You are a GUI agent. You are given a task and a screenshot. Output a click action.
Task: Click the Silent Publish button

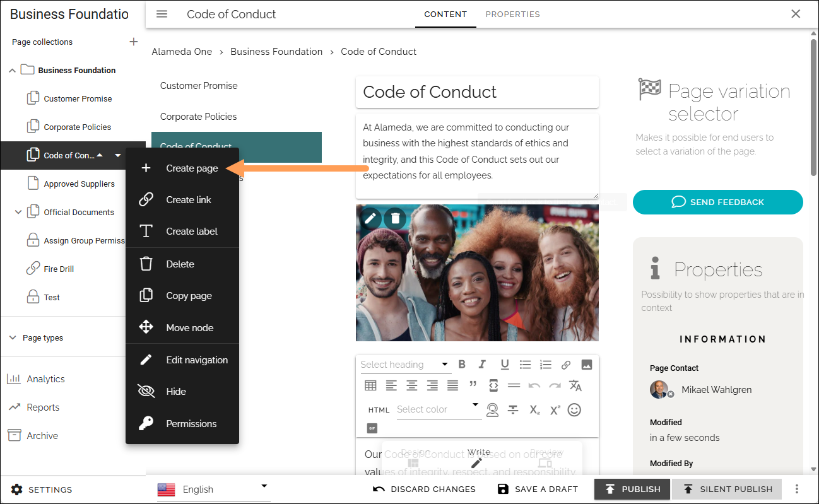[x=727, y=489]
